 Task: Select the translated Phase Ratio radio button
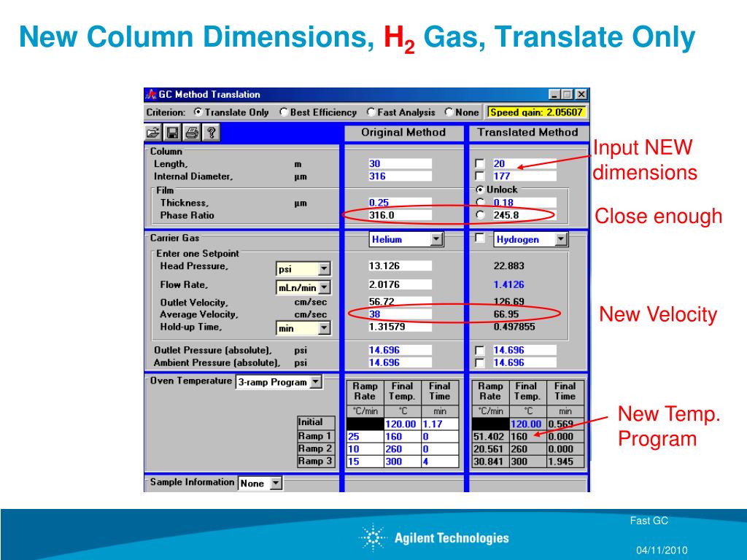480,215
